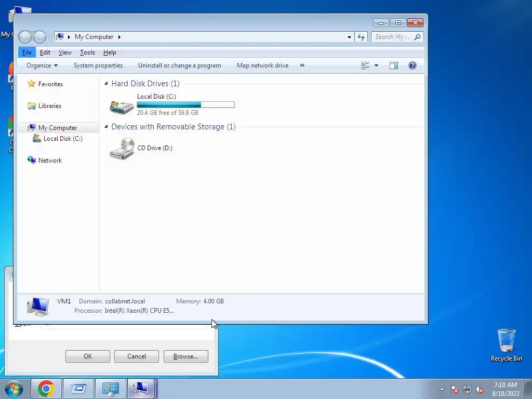Click the computer icon in address bar
The image size is (532, 399).
point(60,37)
